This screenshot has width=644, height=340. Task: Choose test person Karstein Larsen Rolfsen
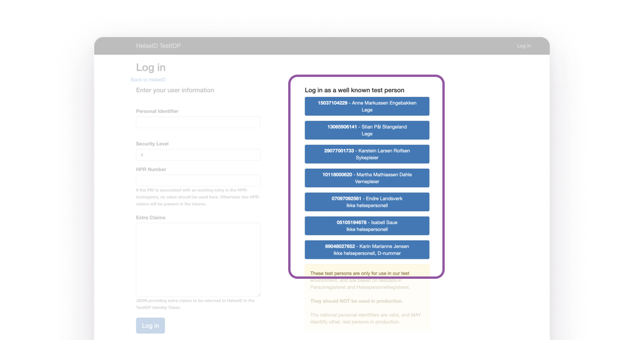pyautogui.click(x=367, y=154)
